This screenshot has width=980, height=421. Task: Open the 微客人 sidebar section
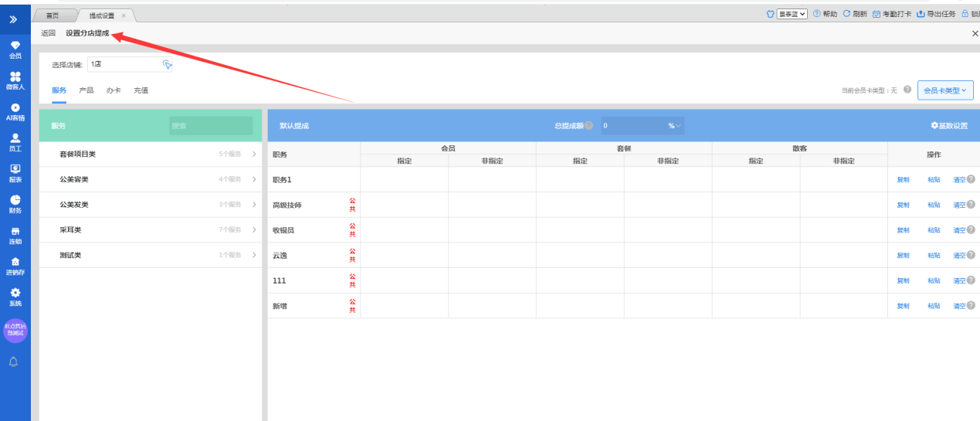(15, 81)
